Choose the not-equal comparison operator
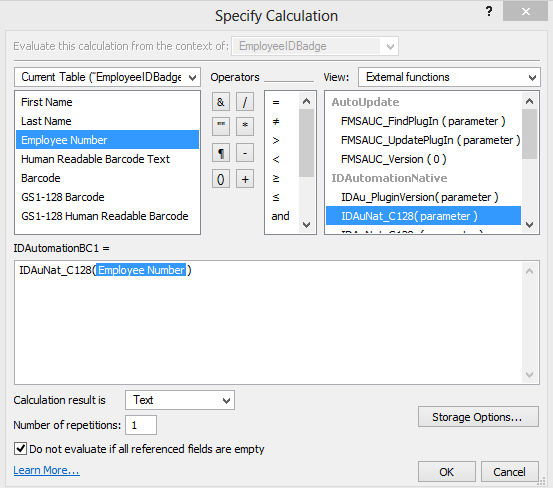553x488 pixels. (276, 121)
